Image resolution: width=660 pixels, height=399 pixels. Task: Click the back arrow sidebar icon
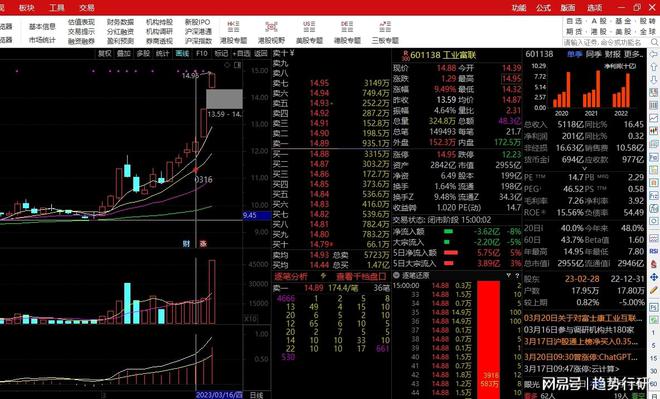(654, 54)
